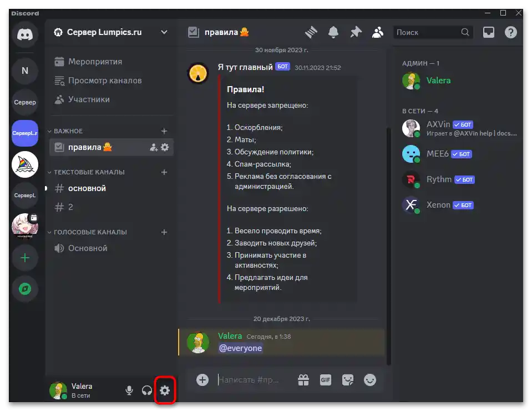Attach a file with the plus icon

pyautogui.click(x=202, y=380)
